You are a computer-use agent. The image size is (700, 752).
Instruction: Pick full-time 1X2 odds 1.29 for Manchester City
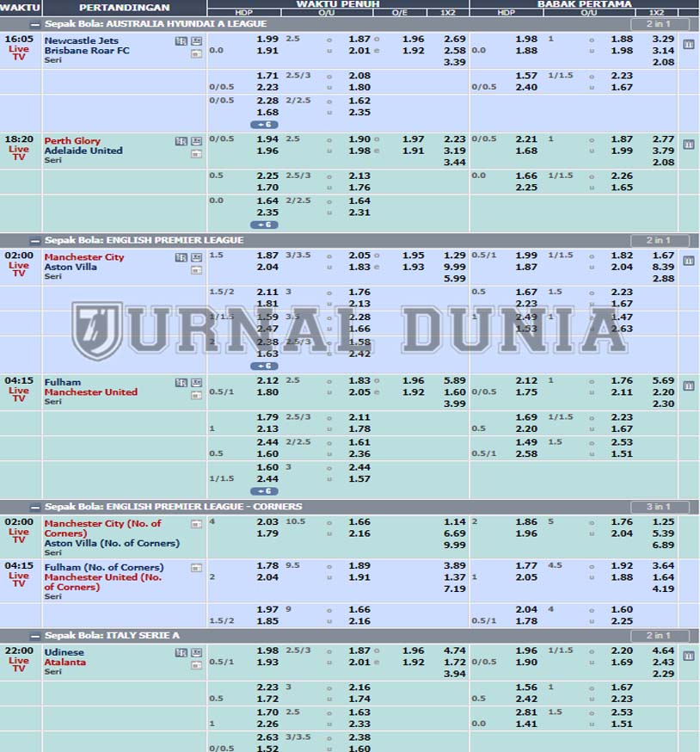click(x=455, y=256)
